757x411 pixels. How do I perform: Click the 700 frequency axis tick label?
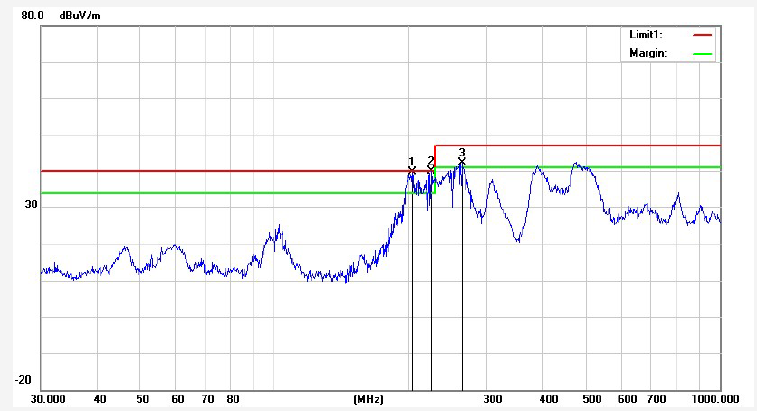(x=656, y=399)
